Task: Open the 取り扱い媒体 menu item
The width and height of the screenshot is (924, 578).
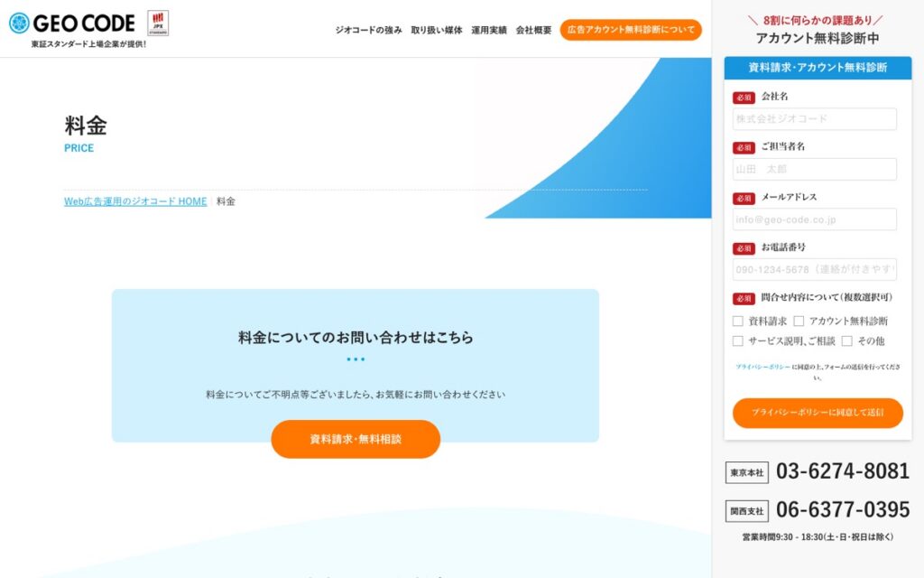Action: click(x=437, y=30)
